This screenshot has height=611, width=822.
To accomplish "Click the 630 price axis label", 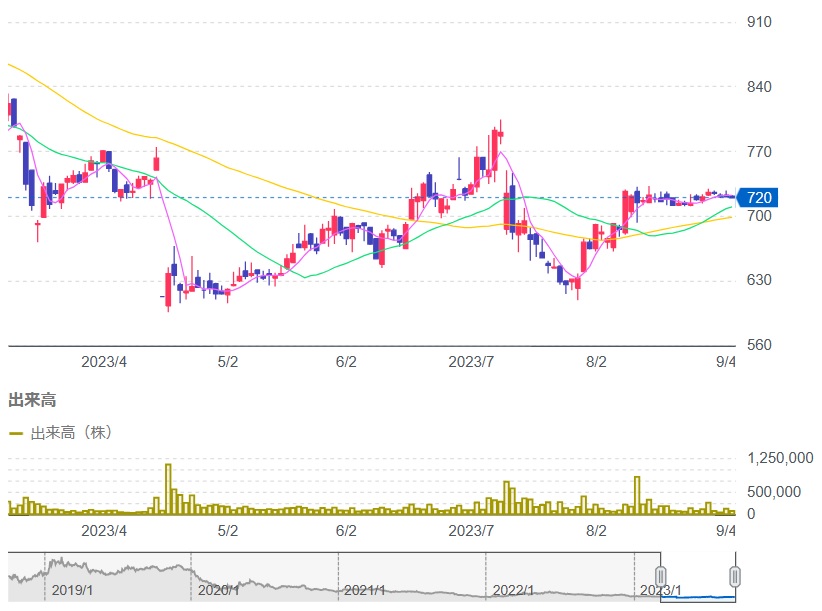I will click(x=759, y=280).
